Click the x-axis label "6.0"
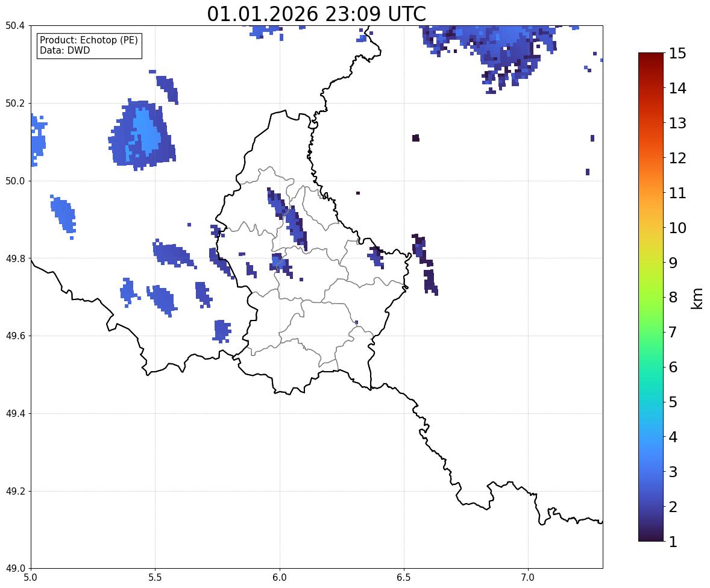Screen dimensions: 710x588 tap(280, 578)
